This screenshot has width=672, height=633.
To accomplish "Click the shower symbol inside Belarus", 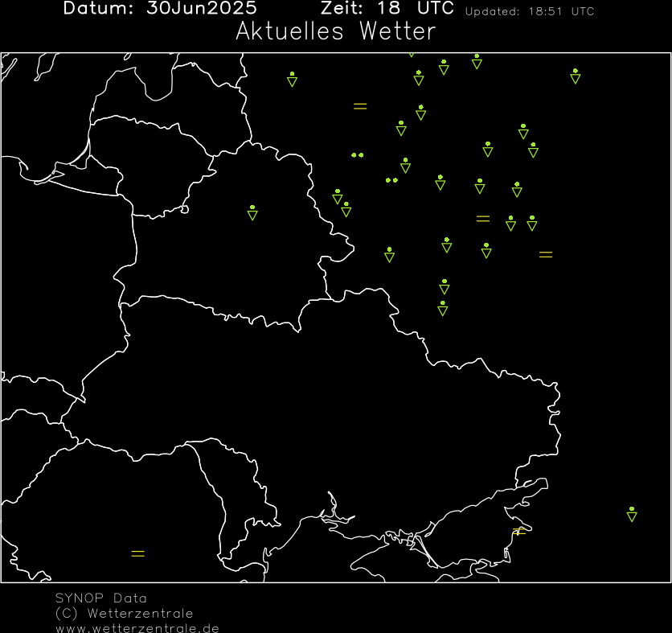I will coord(252,212).
